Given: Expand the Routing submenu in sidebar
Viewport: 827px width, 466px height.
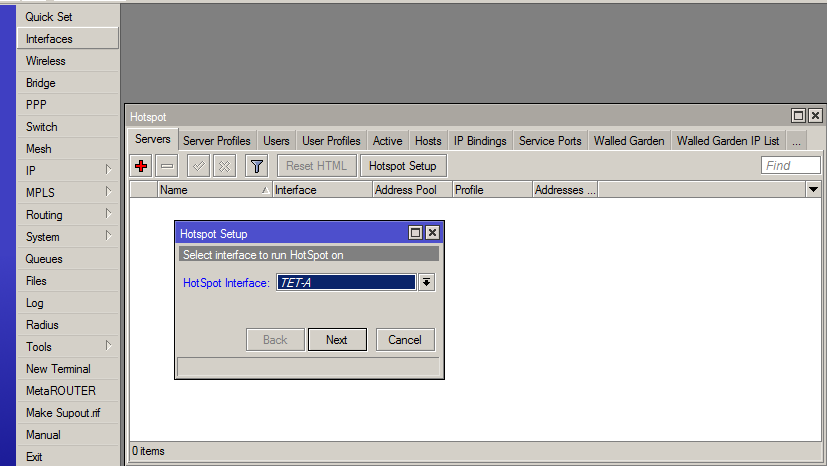Looking at the screenshot, I should point(108,214).
